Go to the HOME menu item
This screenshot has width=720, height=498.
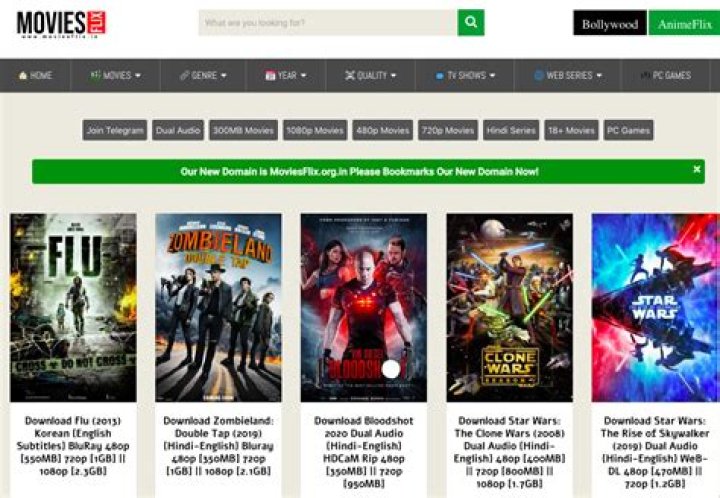35,75
